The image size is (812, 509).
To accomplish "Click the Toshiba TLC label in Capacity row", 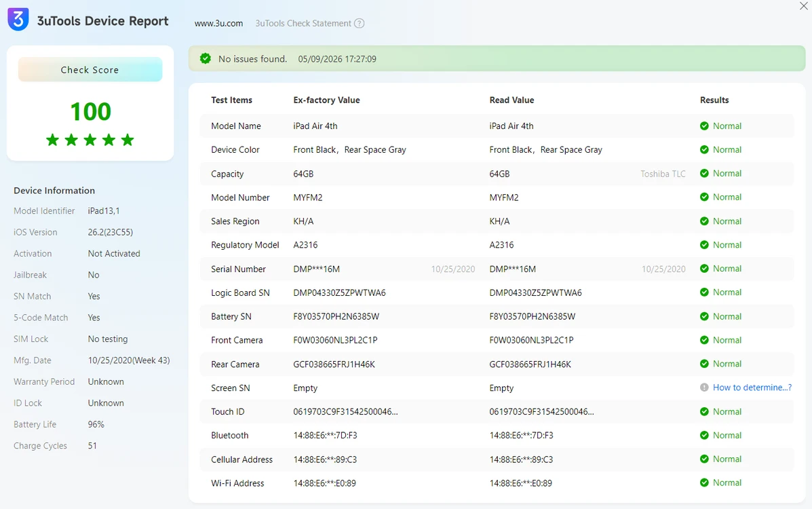I will (x=663, y=174).
